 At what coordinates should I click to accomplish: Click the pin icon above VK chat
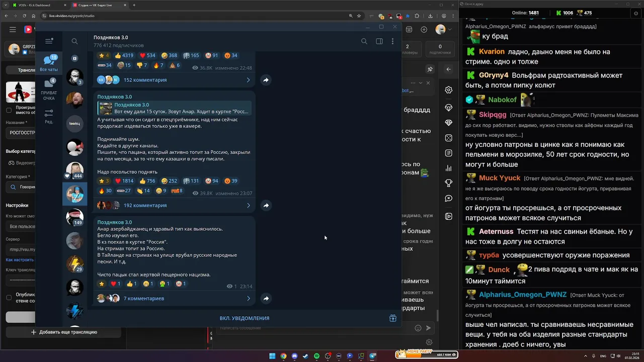[x=430, y=69]
